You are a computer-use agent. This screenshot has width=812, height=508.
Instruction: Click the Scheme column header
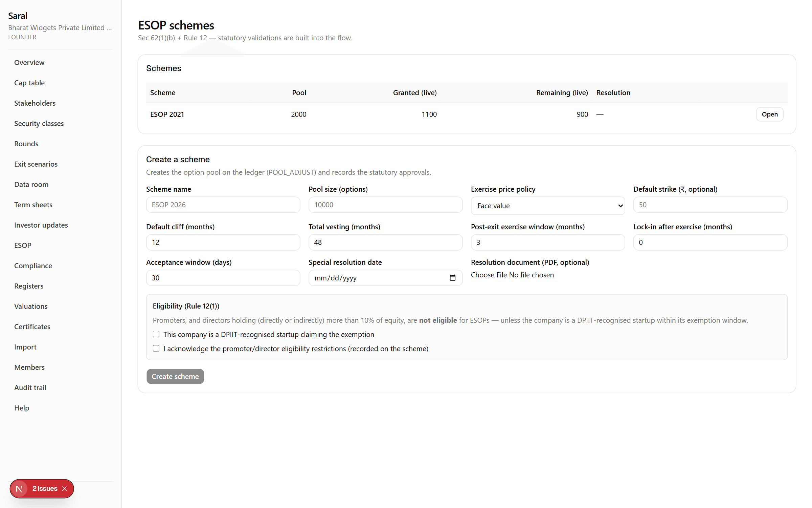tap(163, 92)
